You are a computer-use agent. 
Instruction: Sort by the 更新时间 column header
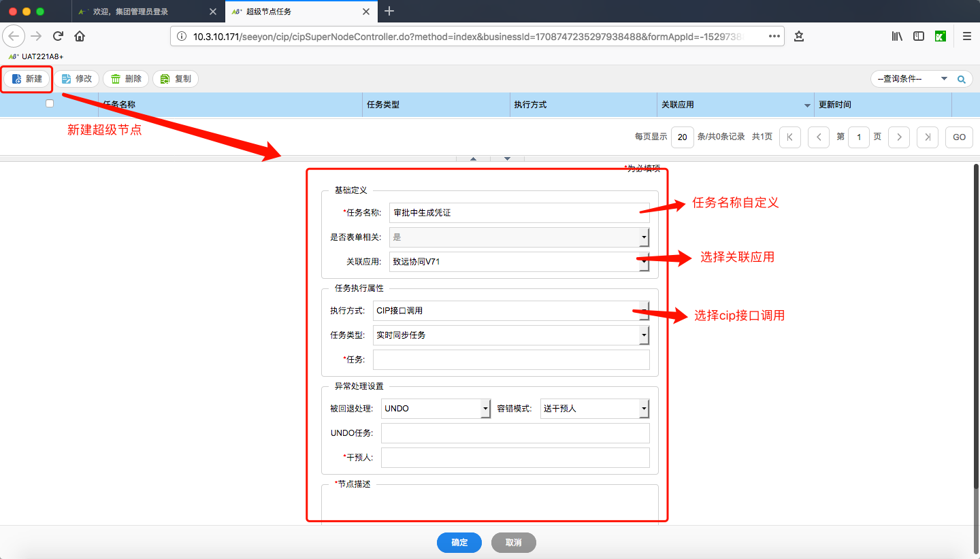click(x=883, y=105)
